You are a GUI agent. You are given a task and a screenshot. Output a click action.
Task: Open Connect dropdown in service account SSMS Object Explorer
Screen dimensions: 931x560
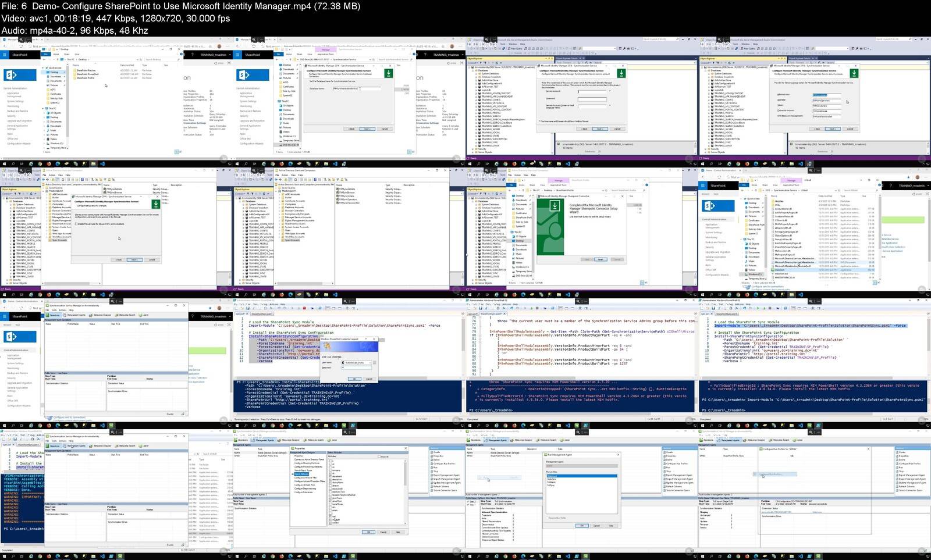(472, 63)
